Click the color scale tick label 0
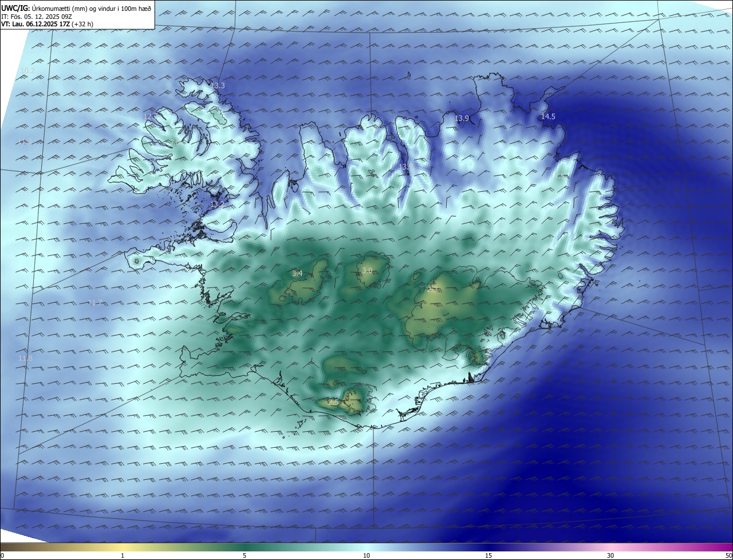This screenshot has width=733, height=560. (x=2, y=555)
